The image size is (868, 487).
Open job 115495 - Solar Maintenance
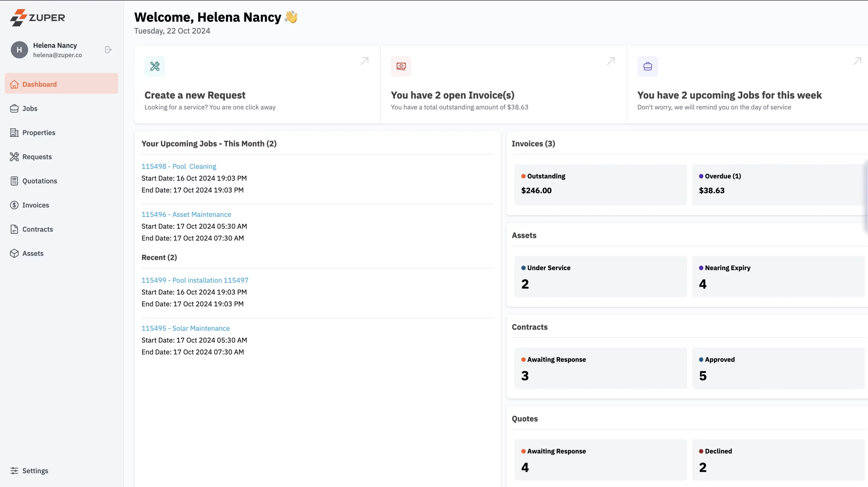[x=186, y=328]
